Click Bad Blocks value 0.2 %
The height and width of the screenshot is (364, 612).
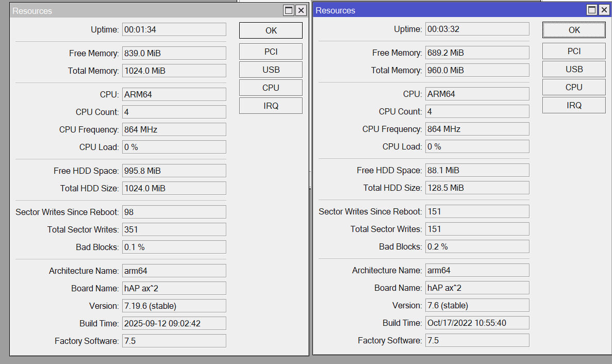pyautogui.click(x=477, y=247)
